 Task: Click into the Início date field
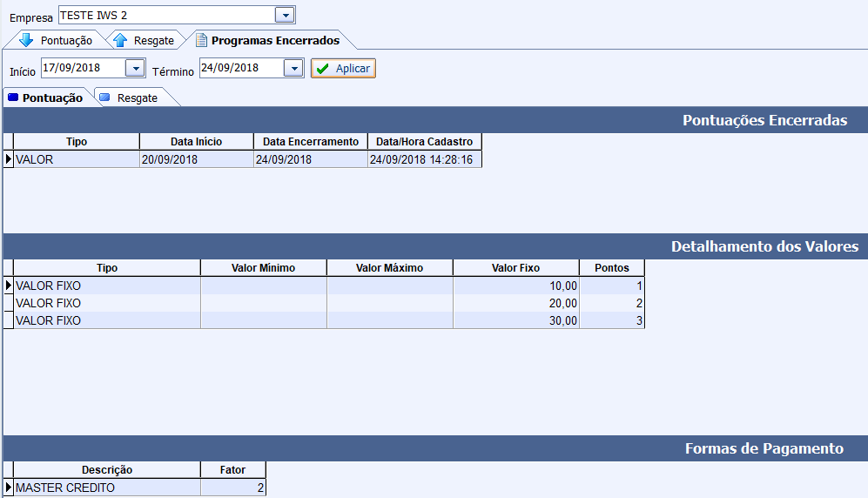coord(82,68)
